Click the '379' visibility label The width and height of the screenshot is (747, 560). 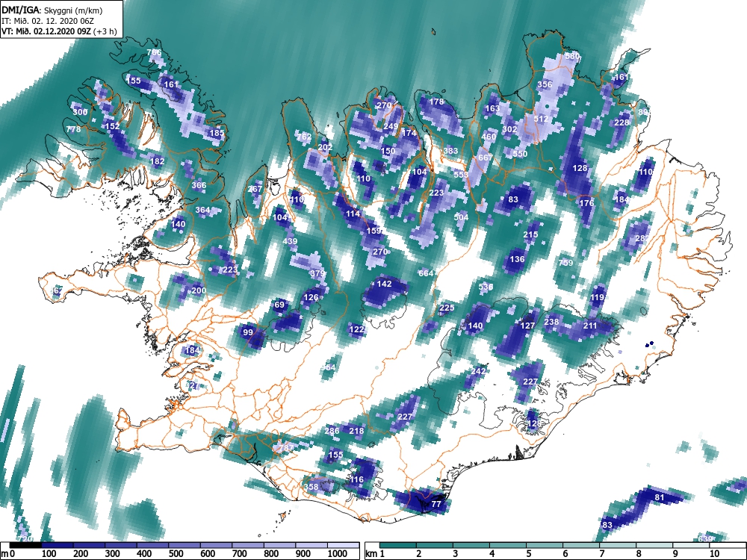tap(317, 273)
